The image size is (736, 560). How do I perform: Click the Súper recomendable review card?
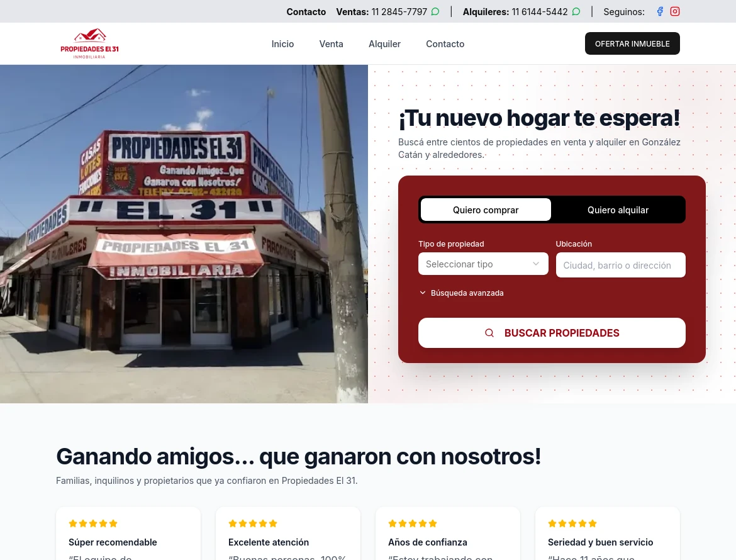click(128, 534)
